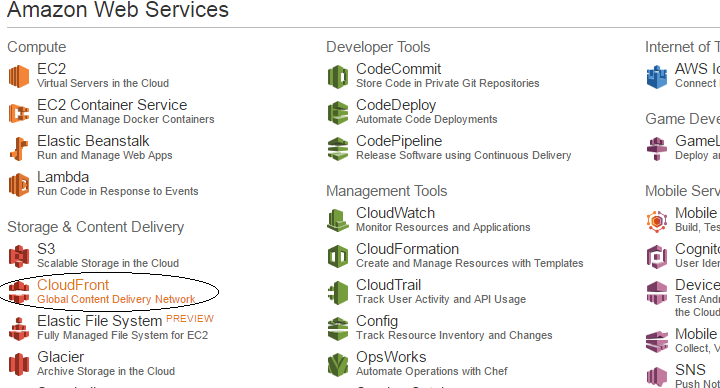Click the AWS IoT icon
Viewport: 720px width, 388px height.
tap(657, 76)
